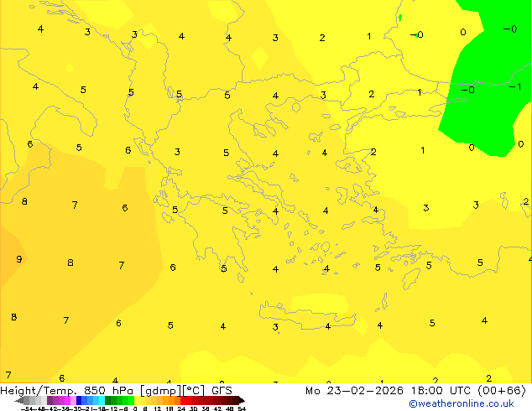Click the '(00+66)' forecast offset text
Viewport: 532px width, 411px height.
point(502,391)
